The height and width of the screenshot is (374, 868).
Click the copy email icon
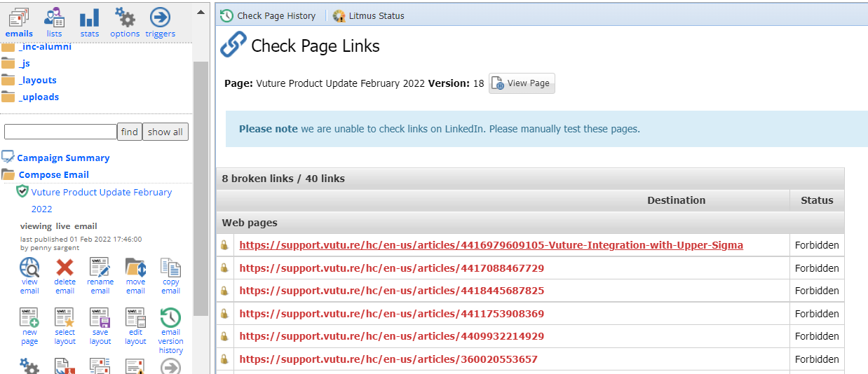point(171,267)
